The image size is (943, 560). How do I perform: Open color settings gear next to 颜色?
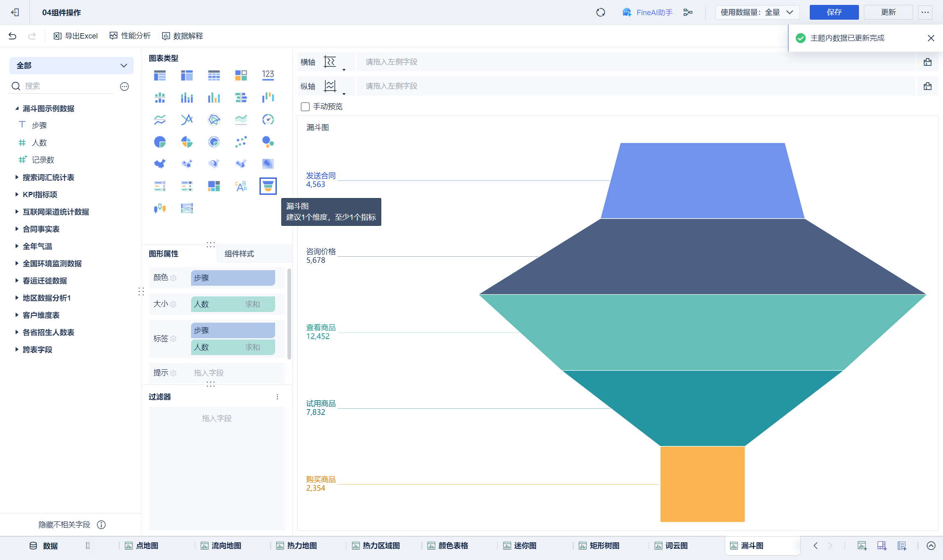click(173, 278)
